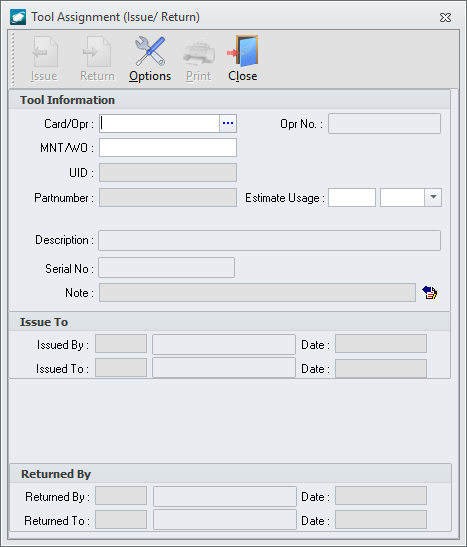Click the Close door icon

point(243,51)
